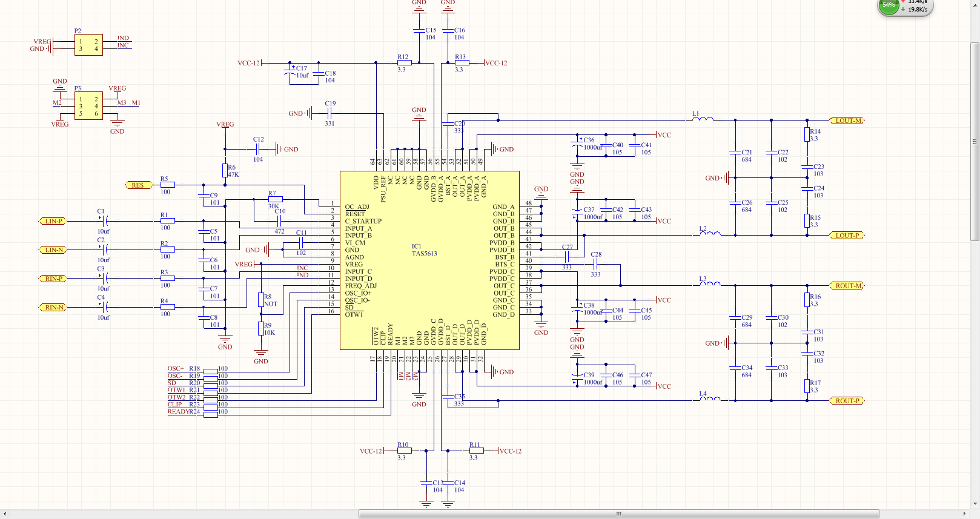980x519 pixels.
Task: Click the horizontal scrollbar left arrow
Action: 4,514
